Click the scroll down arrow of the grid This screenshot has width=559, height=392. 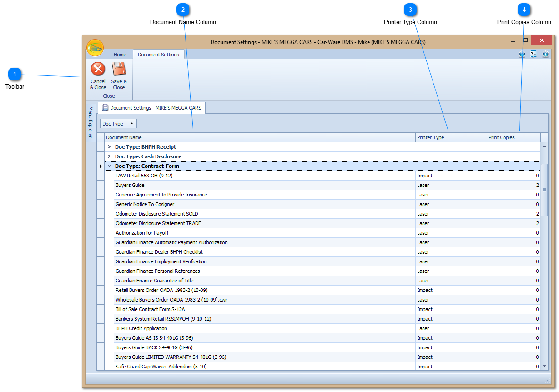pos(544,366)
